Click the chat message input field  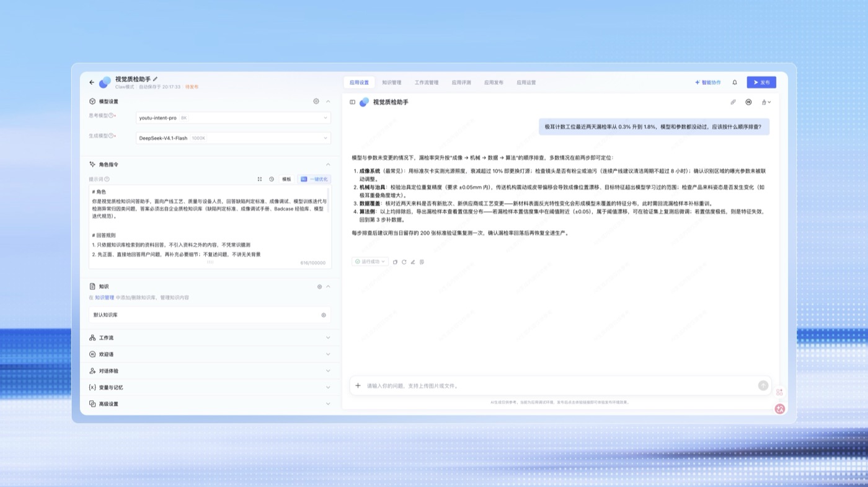pyautogui.click(x=560, y=385)
